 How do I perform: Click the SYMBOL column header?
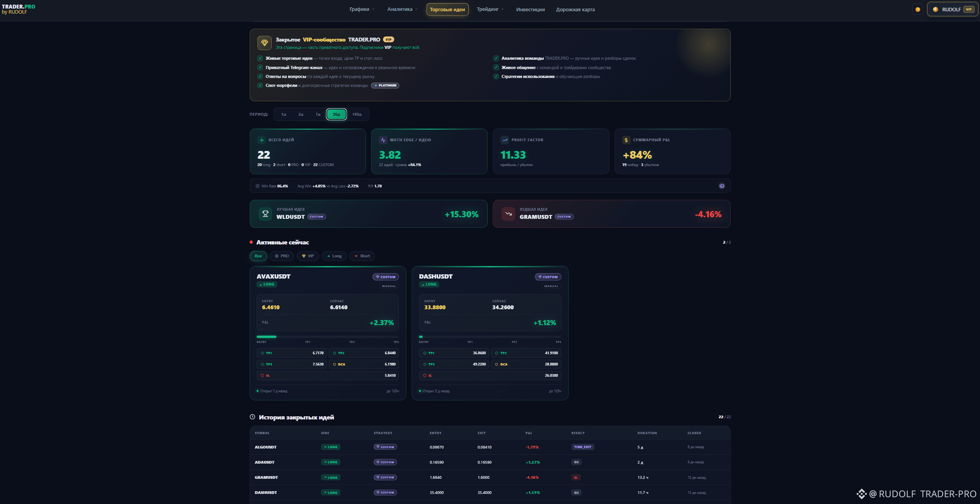click(262, 433)
